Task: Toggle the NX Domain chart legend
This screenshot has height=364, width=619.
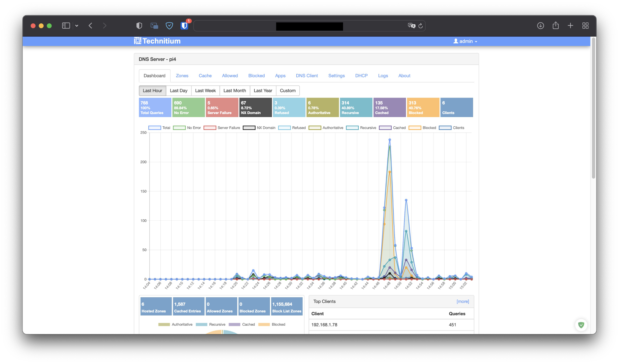Action: [x=266, y=128]
